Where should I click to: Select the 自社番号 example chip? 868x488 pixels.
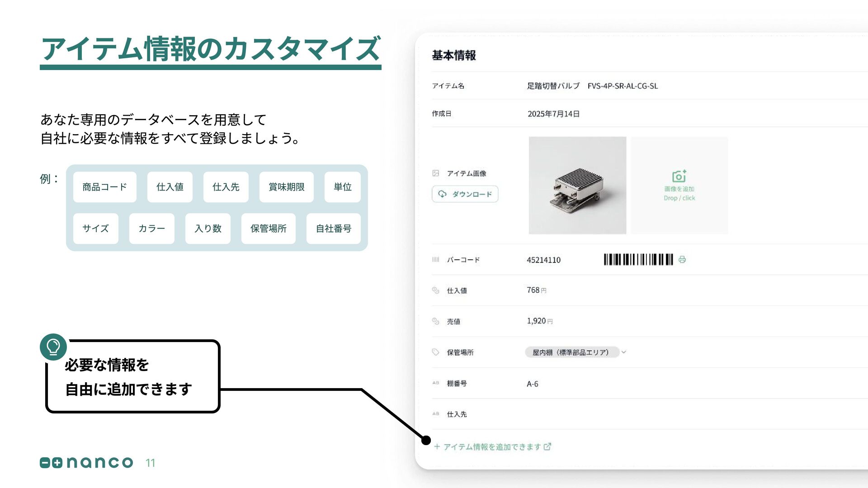tap(333, 229)
